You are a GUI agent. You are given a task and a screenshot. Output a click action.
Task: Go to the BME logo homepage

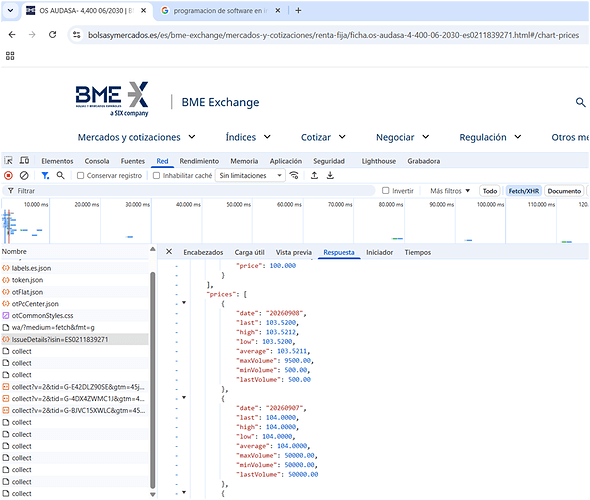[x=112, y=99]
